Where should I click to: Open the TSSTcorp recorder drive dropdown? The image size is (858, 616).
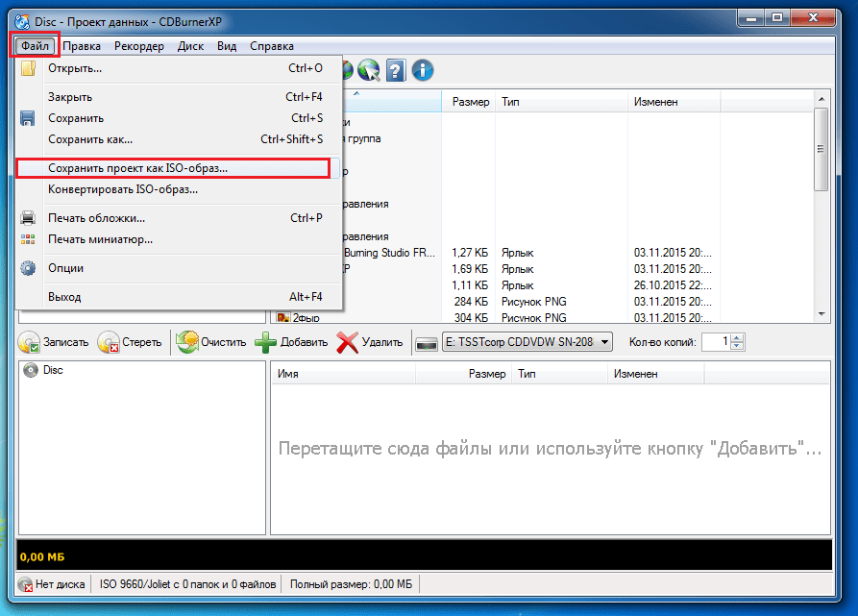pos(527,342)
